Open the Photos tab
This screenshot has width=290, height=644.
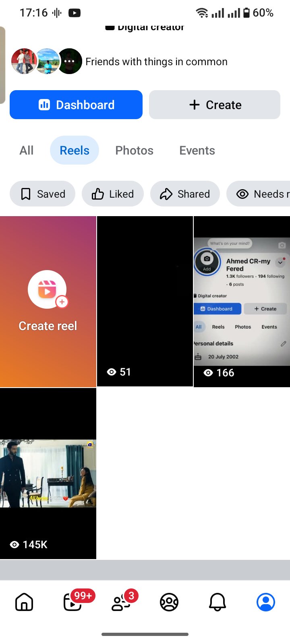(x=135, y=151)
